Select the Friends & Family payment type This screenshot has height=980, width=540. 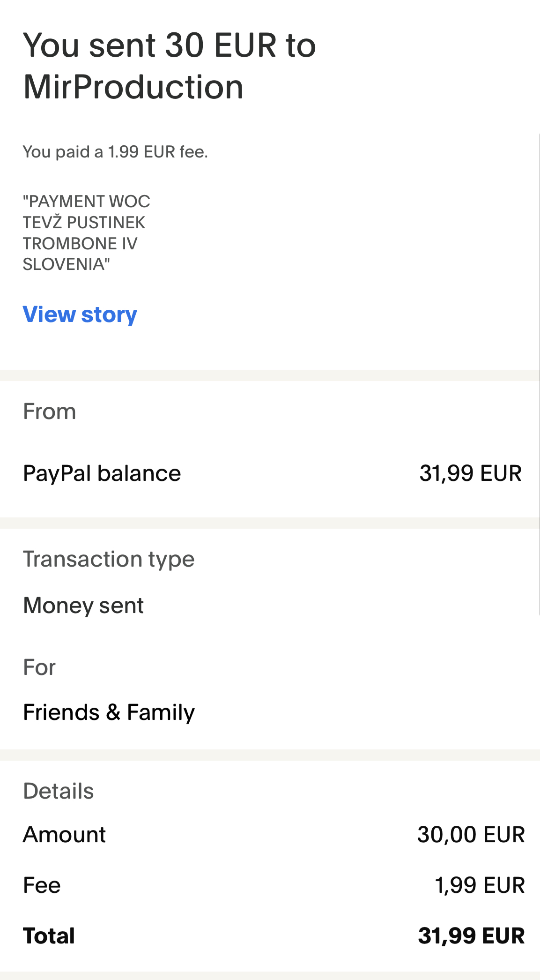pos(109,712)
